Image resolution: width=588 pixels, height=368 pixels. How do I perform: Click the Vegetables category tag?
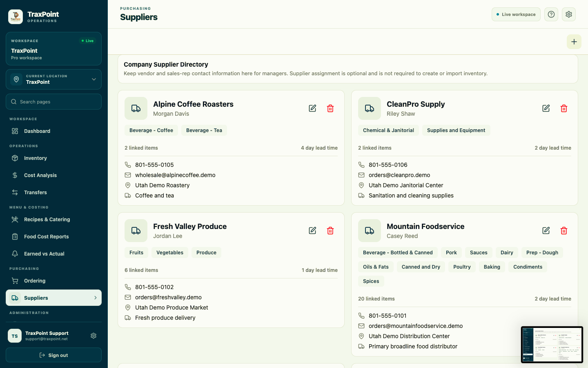[x=170, y=253]
